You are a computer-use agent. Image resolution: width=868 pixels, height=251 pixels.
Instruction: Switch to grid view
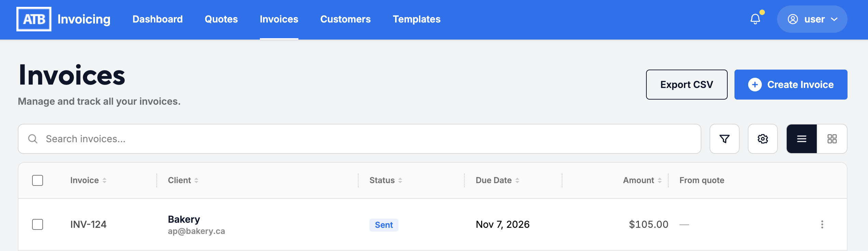coord(832,139)
